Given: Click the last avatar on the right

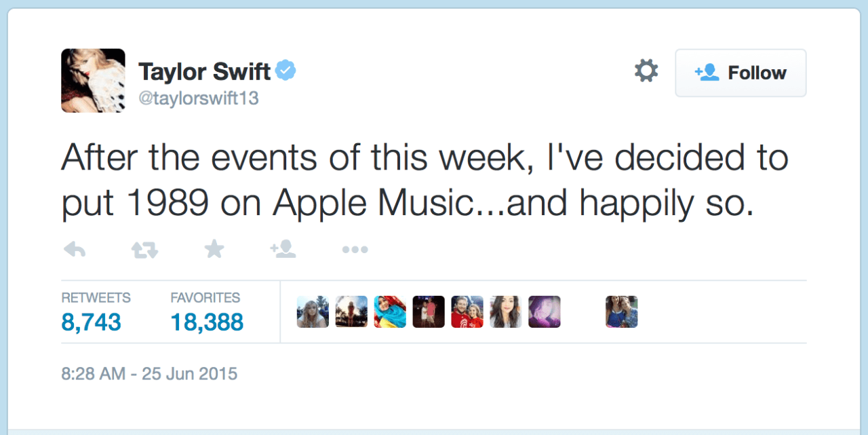Looking at the screenshot, I should 621,312.
